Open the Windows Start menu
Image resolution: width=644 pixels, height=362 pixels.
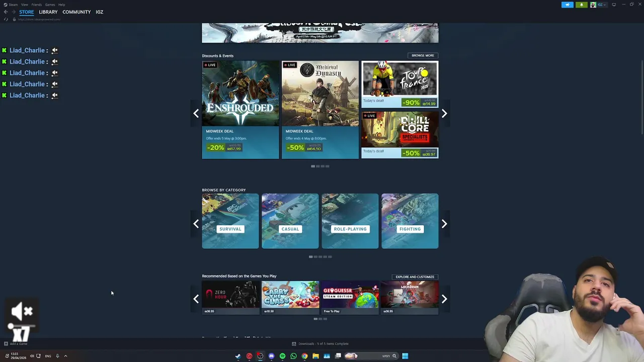pos(405,356)
